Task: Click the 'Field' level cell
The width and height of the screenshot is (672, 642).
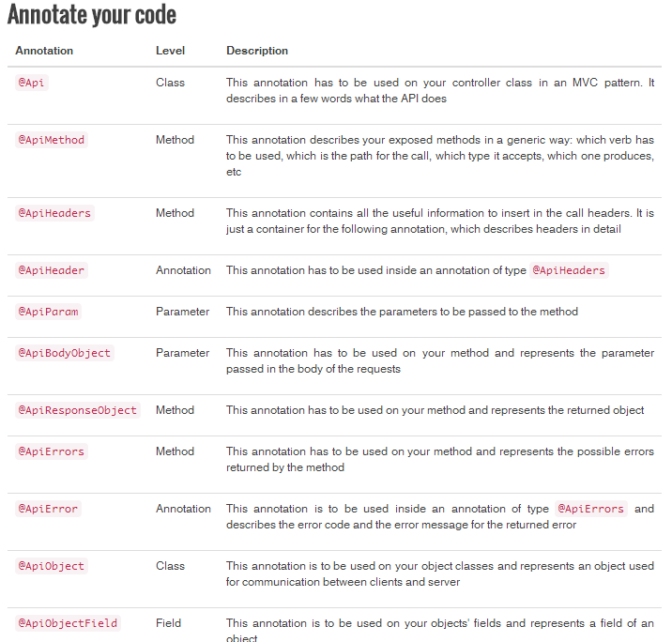Action: pyautogui.click(x=169, y=623)
